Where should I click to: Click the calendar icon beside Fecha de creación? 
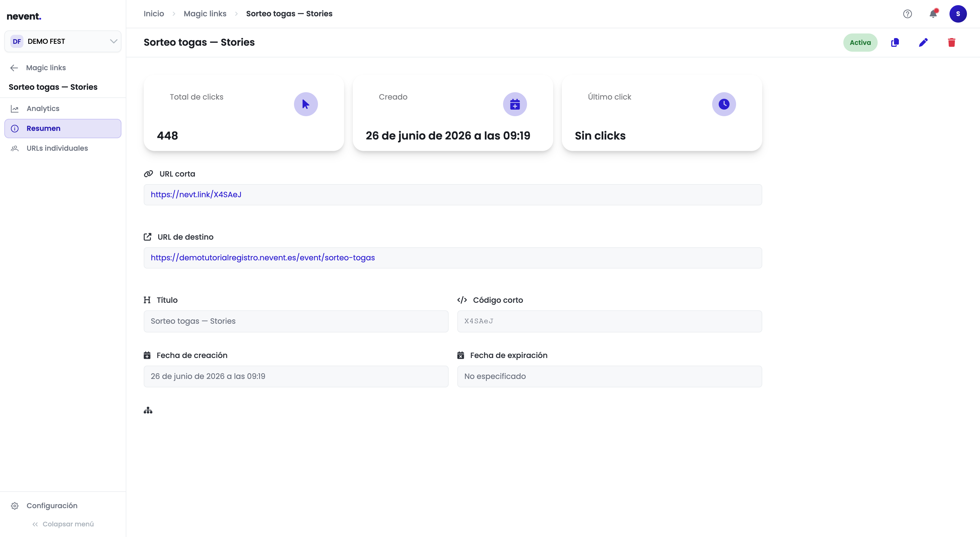pyautogui.click(x=147, y=355)
